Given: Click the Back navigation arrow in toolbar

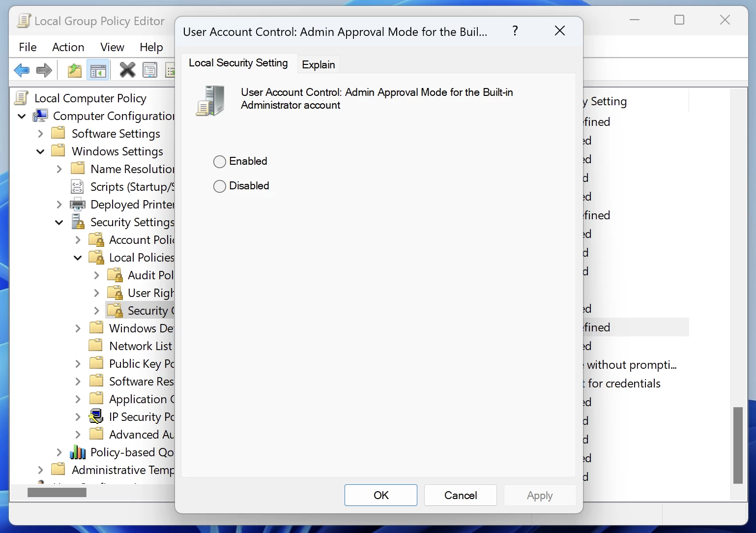Looking at the screenshot, I should (22, 70).
